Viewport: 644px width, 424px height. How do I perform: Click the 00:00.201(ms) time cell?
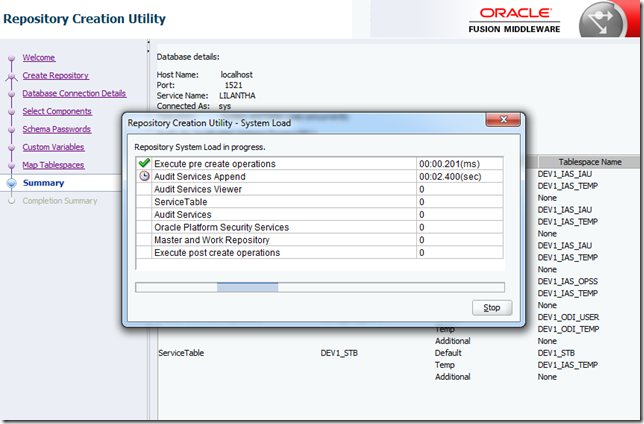(x=460, y=164)
